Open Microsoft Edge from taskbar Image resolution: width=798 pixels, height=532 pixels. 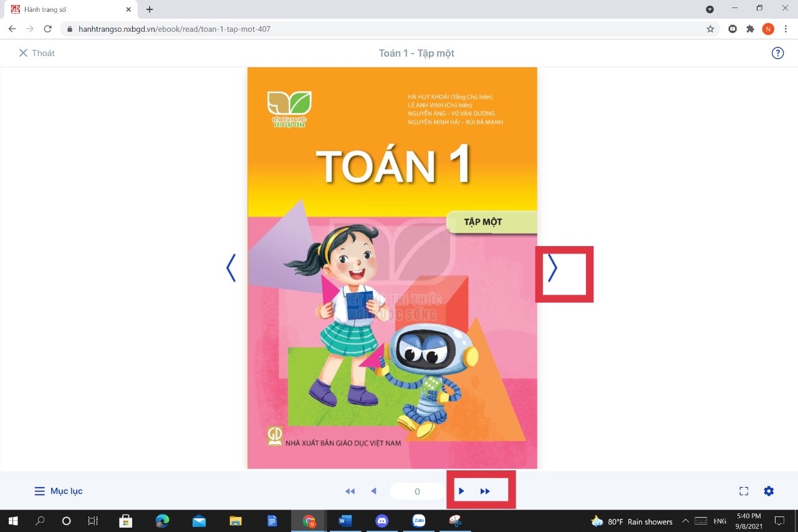162,521
